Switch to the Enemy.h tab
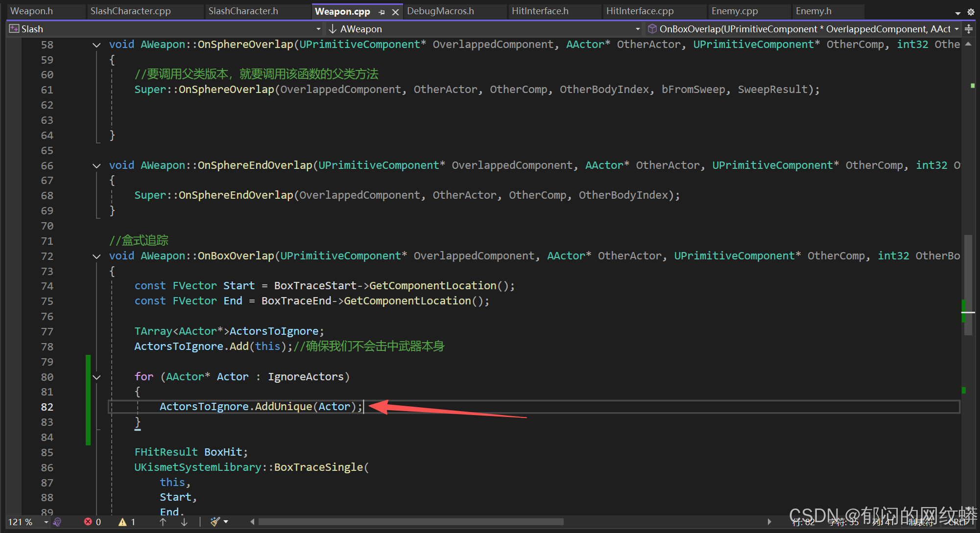The height and width of the screenshot is (533, 980). (x=813, y=11)
